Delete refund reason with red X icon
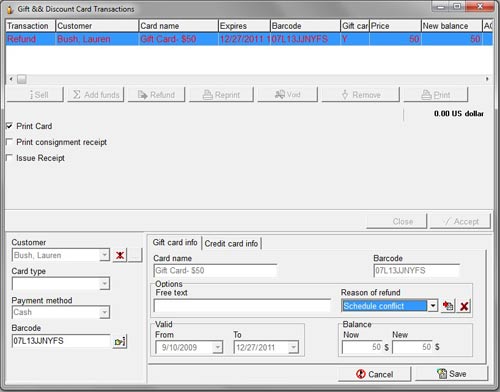Viewport: 500px width, 392px height. pyautogui.click(x=464, y=306)
